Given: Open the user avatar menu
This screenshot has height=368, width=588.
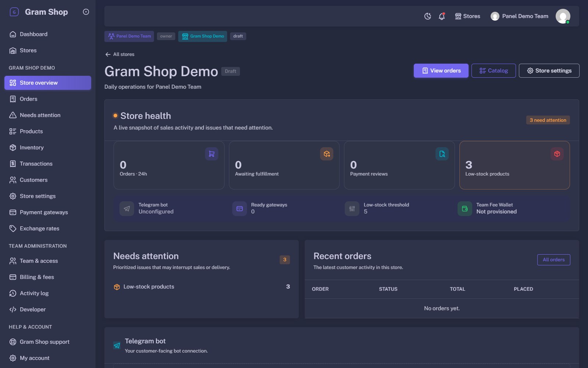Looking at the screenshot, I should (x=563, y=16).
